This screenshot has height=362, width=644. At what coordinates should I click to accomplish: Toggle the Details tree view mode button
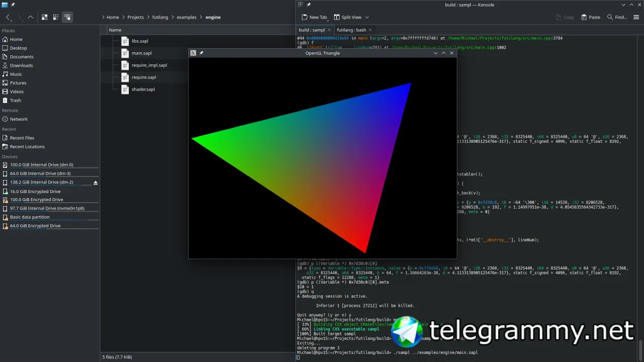pos(67,17)
